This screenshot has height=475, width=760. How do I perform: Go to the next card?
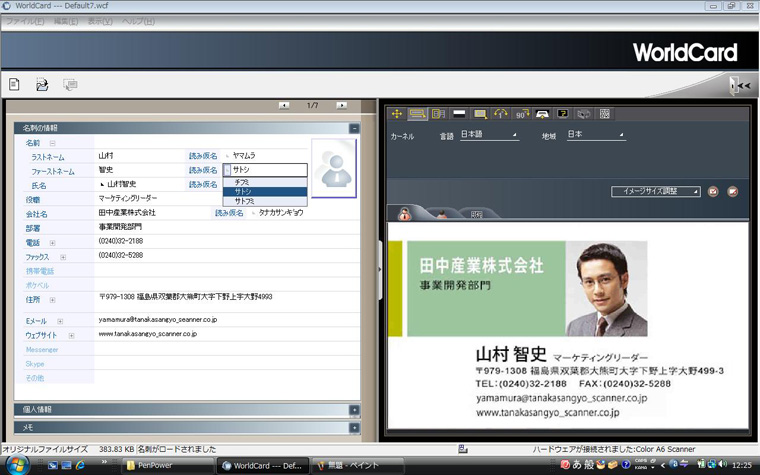tap(341, 105)
